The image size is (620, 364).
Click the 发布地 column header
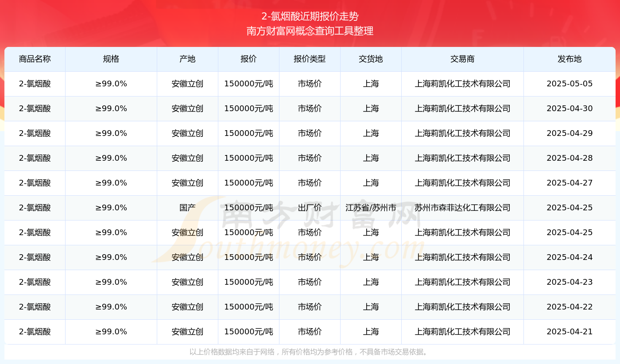click(x=570, y=59)
